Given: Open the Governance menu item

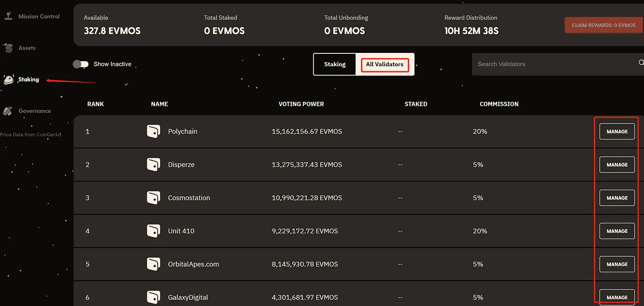Looking at the screenshot, I should 34,111.
